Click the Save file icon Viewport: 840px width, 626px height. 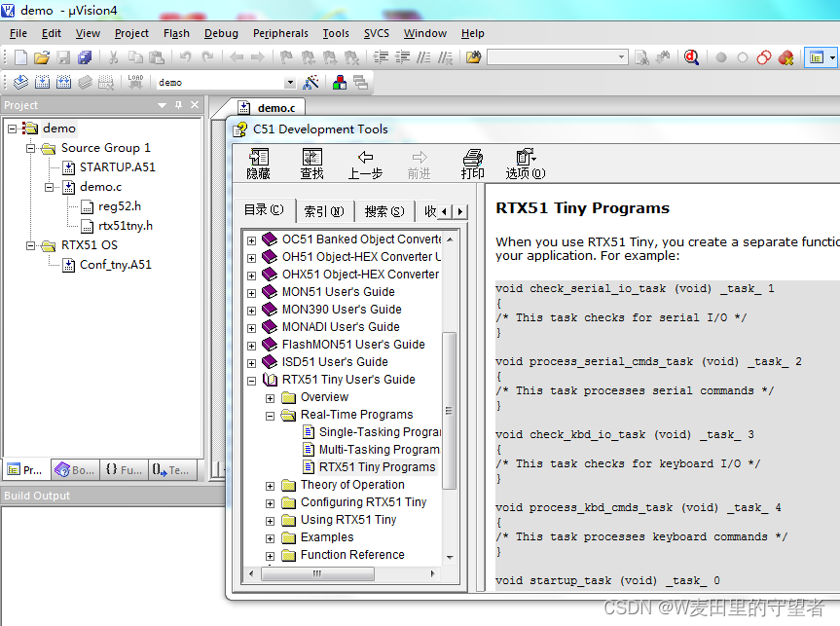[x=63, y=57]
